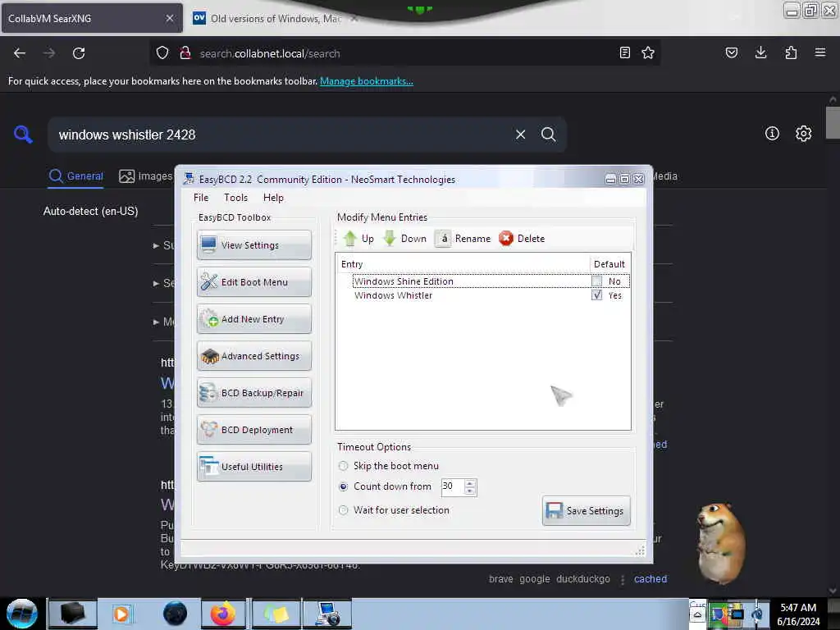
Task: Select Wait for user selection option
Action: pyautogui.click(x=344, y=510)
